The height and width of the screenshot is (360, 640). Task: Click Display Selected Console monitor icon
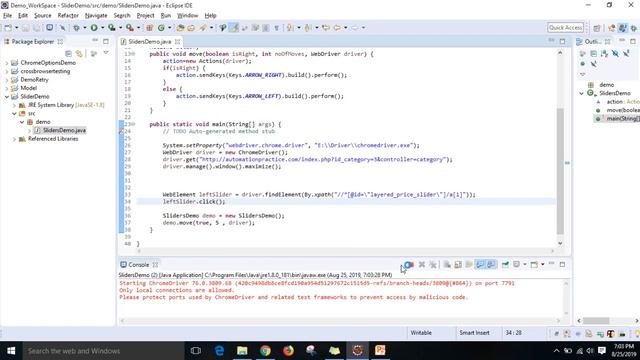[x=516, y=264]
